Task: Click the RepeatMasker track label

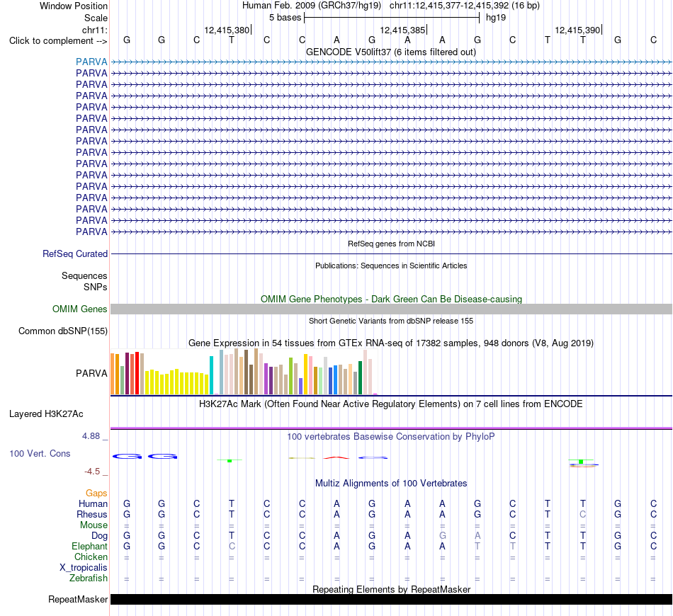Action: 78,599
